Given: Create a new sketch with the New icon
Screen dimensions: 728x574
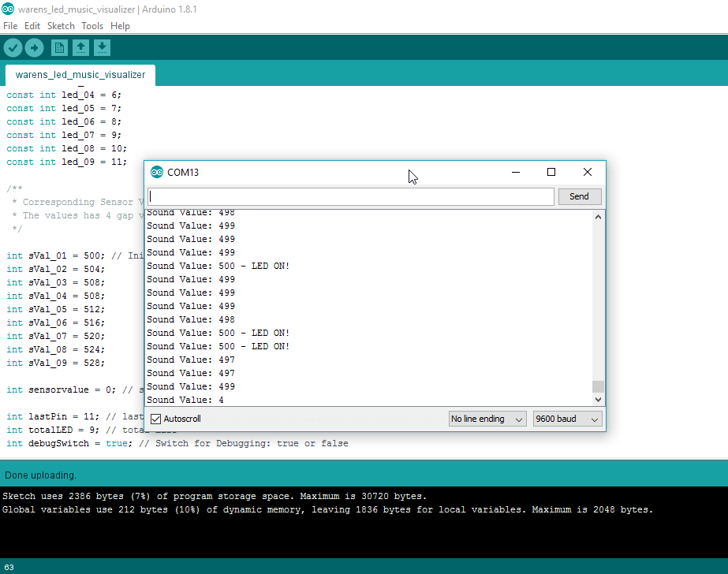Looking at the screenshot, I should (x=59, y=48).
